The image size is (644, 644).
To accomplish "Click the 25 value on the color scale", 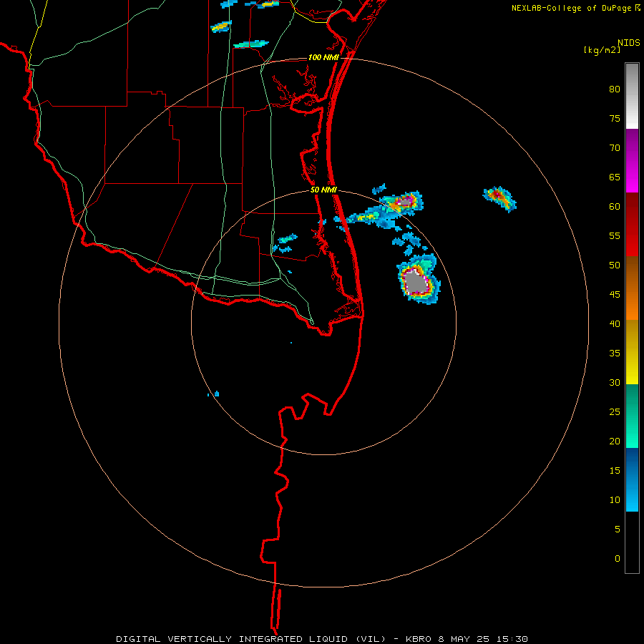I will (615, 411).
